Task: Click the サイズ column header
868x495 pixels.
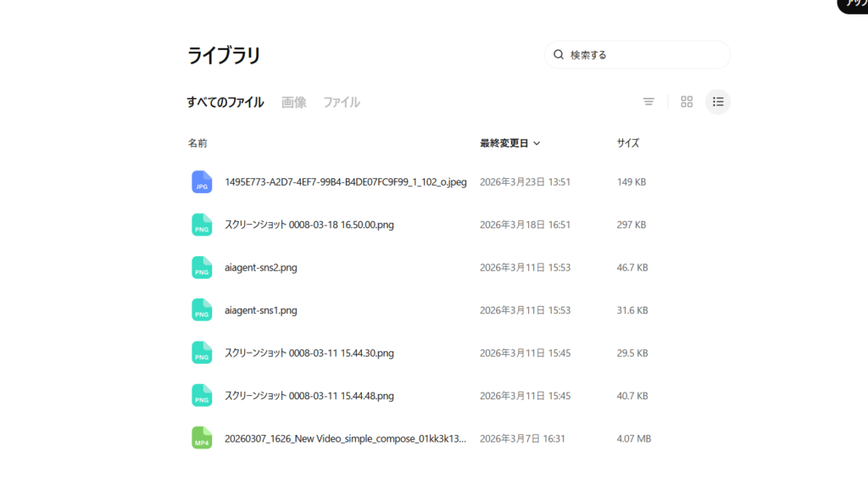Action: tap(627, 143)
